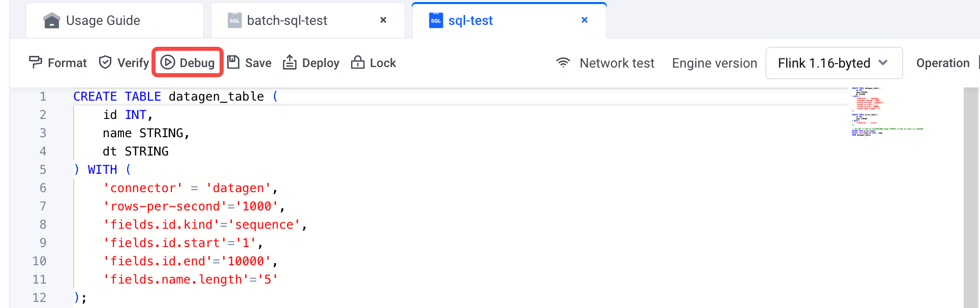The width and height of the screenshot is (980, 308).
Task: Click the Network test wifi icon
Action: [x=563, y=62]
